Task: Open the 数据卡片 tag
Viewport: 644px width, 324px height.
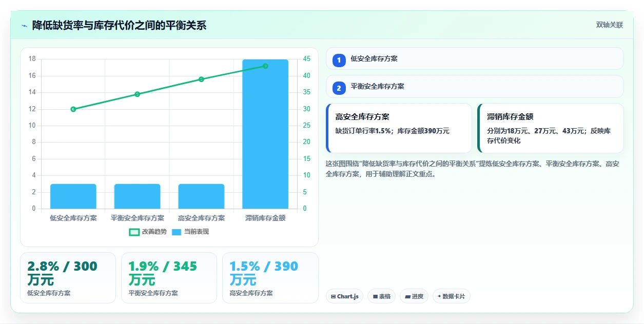Action: [x=452, y=296]
